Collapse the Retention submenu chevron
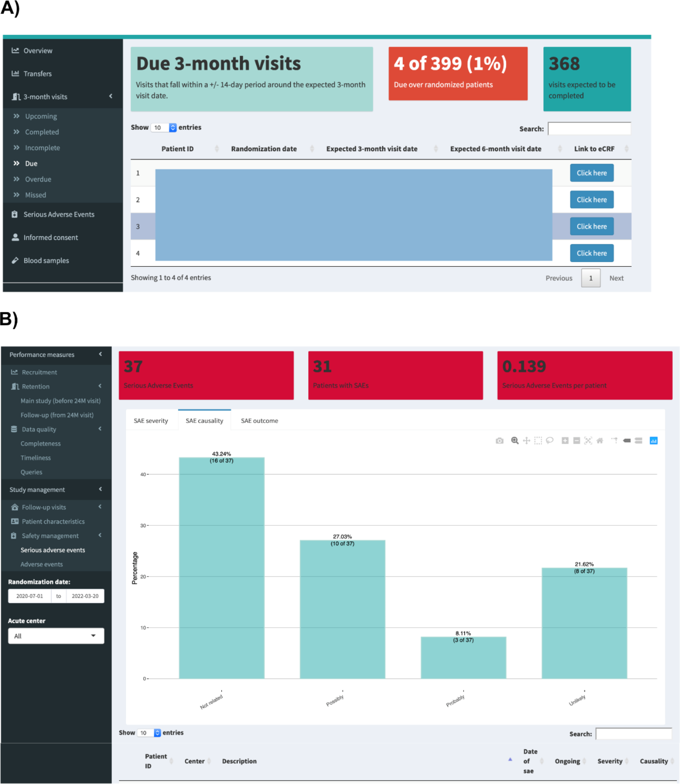The image size is (680, 784). coord(100,386)
